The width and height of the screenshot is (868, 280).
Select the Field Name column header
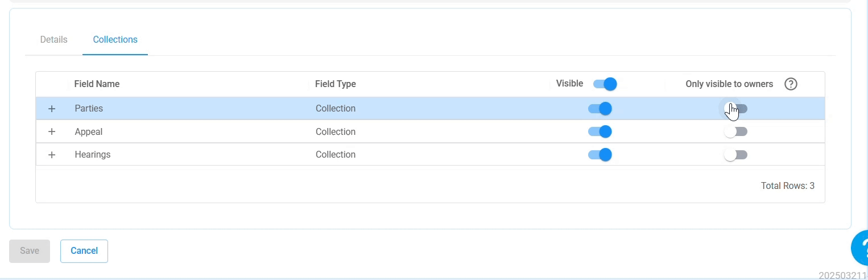click(97, 84)
